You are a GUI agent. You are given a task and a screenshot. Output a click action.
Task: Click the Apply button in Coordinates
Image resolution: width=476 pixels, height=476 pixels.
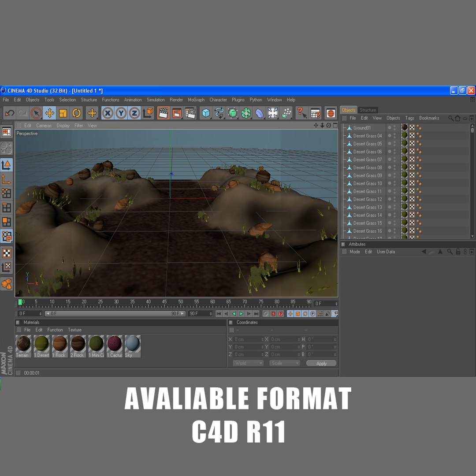point(321,363)
